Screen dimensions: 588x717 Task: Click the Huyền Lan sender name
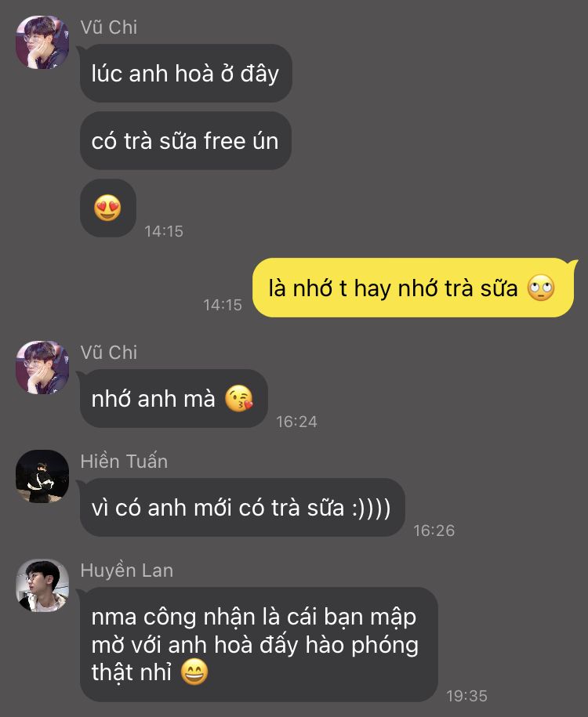[127, 570]
